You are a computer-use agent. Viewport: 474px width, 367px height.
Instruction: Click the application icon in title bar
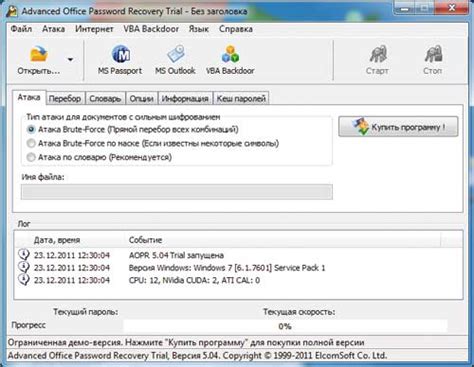pyautogui.click(x=12, y=12)
